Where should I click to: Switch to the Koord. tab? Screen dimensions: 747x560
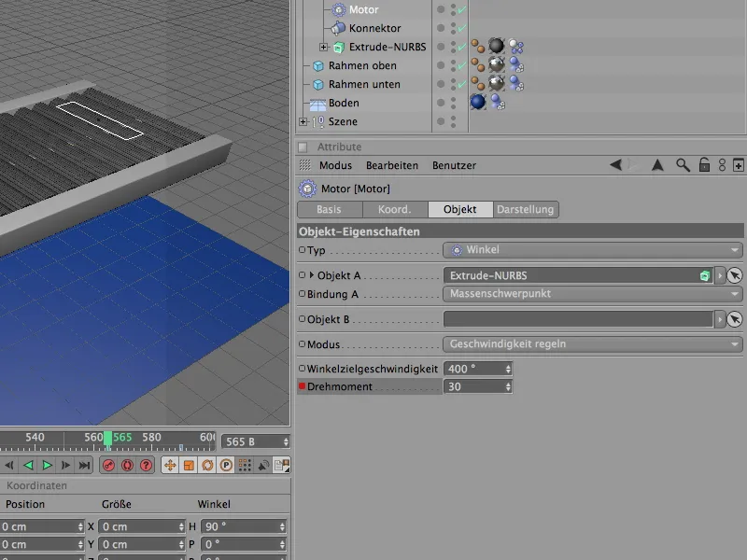pyautogui.click(x=394, y=210)
